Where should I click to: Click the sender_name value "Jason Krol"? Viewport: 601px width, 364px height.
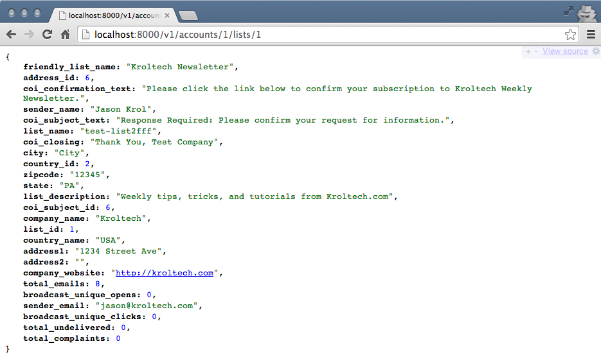[x=121, y=110]
